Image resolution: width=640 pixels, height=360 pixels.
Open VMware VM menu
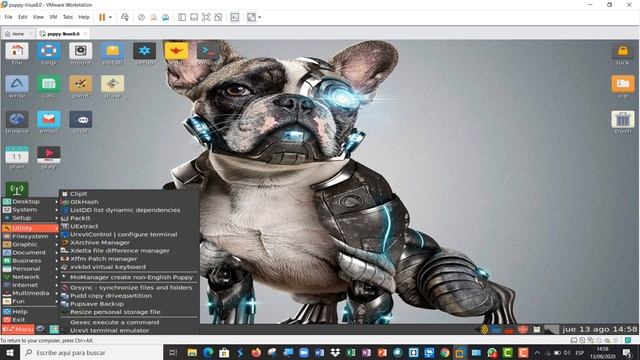[53, 17]
